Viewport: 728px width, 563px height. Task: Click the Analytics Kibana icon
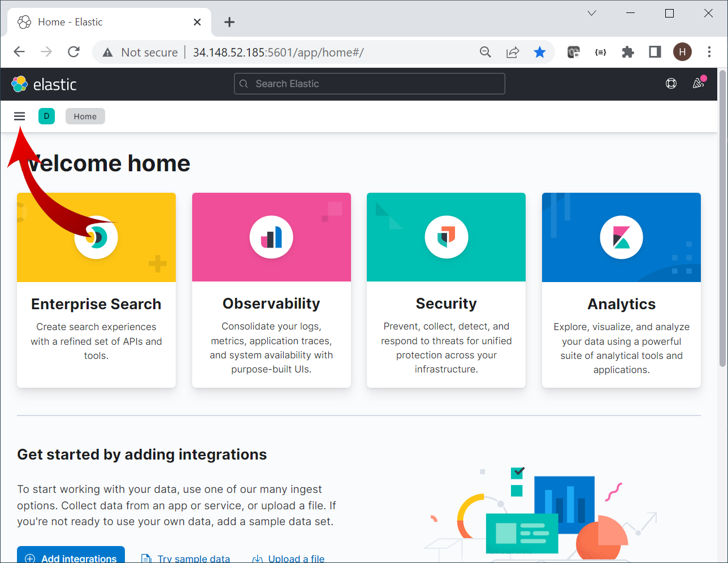pyautogui.click(x=621, y=237)
